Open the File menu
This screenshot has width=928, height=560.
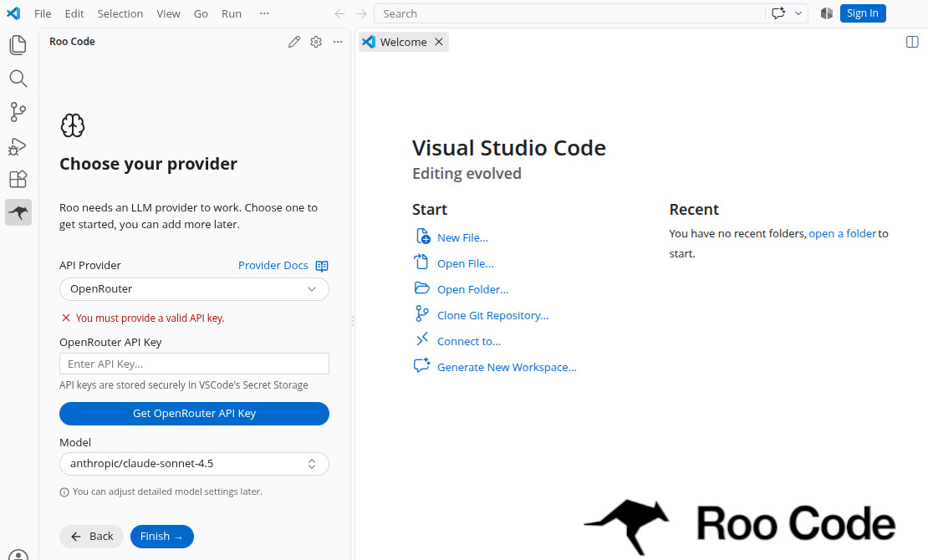(x=43, y=13)
